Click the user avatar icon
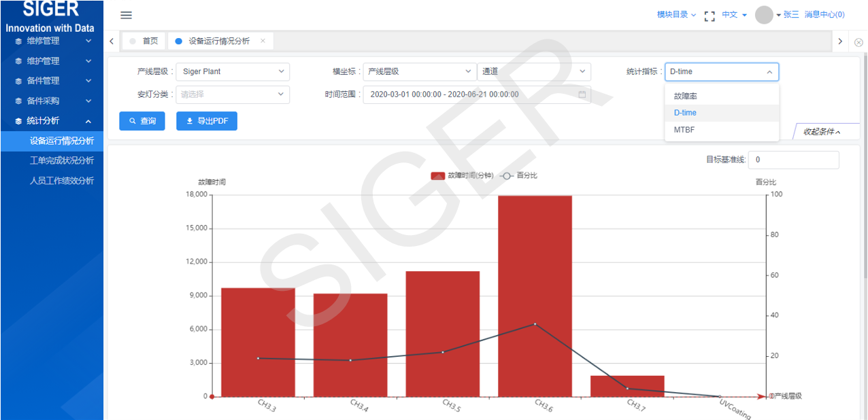Viewport: 868px width, 420px height. pyautogui.click(x=764, y=15)
